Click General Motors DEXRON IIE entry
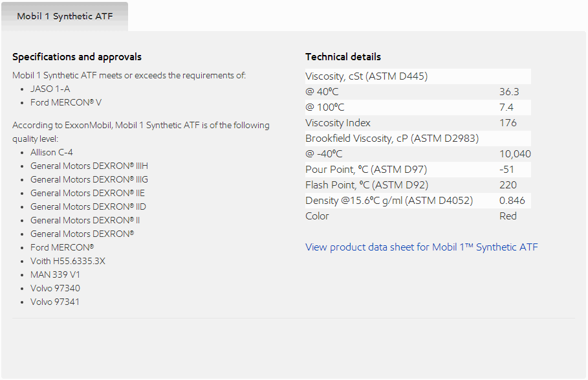This screenshot has width=588, height=380. pyautogui.click(x=87, y=193)
